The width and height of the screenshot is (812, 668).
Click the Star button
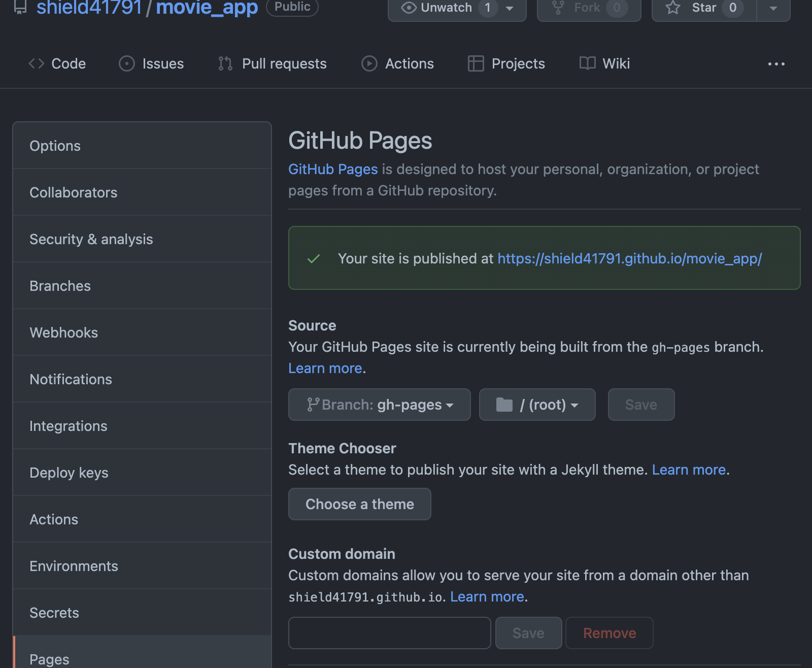704,8
